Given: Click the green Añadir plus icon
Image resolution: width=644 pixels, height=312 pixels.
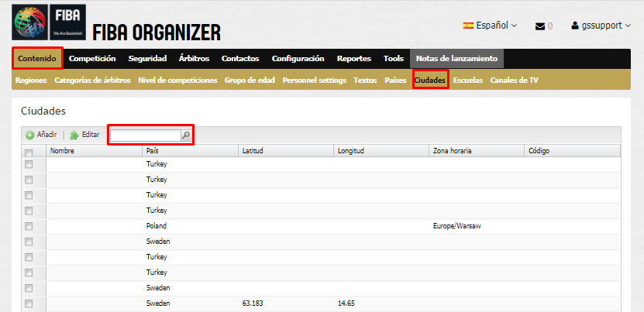Looking at the screenshot, I should pos(29,135).
